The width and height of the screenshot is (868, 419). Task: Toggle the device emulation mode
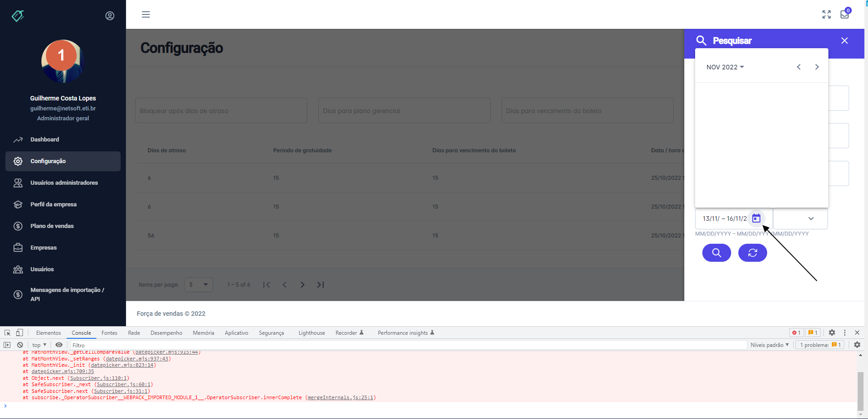click(18, 332)
